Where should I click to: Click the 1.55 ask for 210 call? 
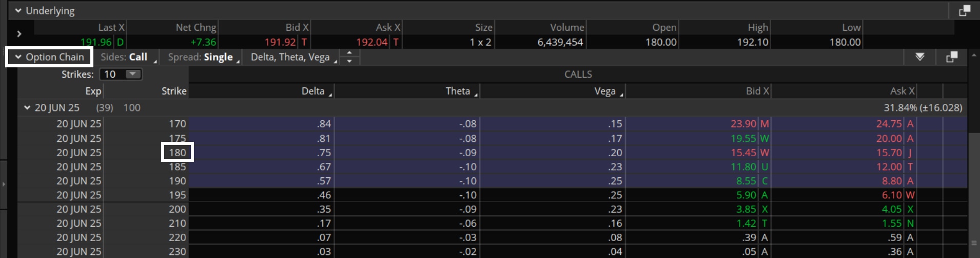click(x=892, y=224)
